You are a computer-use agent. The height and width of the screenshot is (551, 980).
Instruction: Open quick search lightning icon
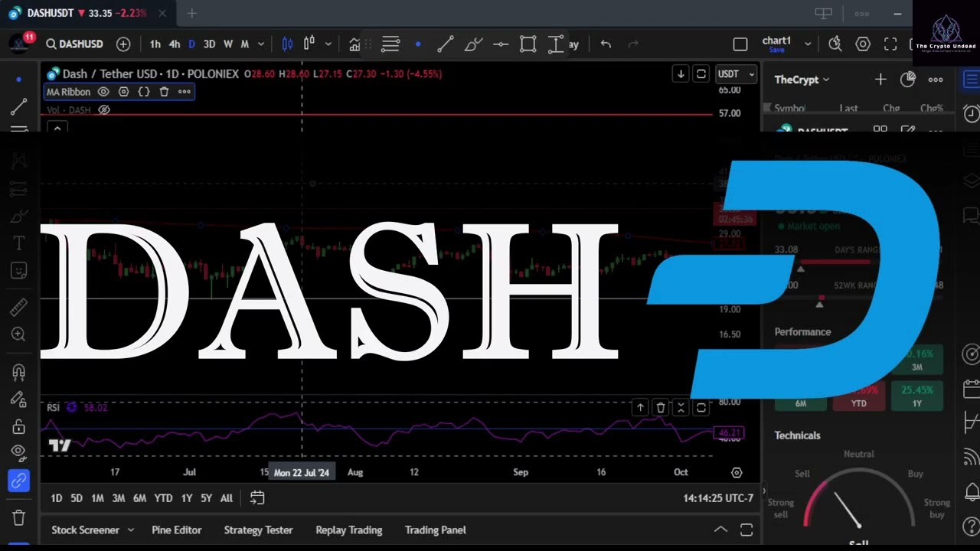(835, 44)
